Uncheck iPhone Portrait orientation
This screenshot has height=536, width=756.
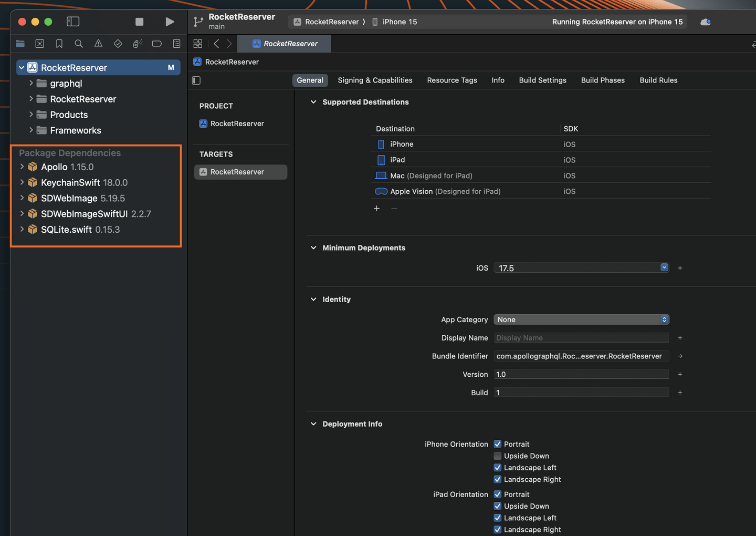[x=498, y=444]
